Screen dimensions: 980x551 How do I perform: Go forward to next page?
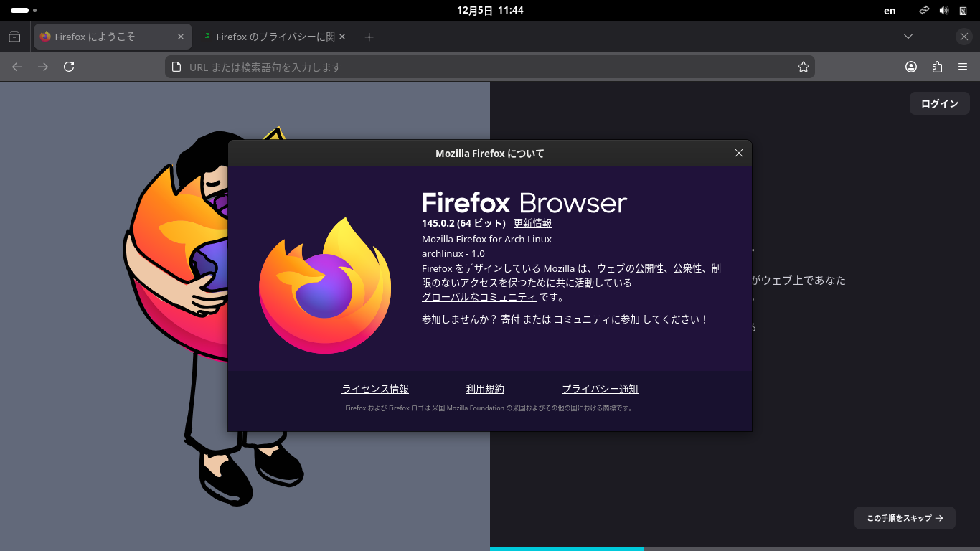click(43, 67)
